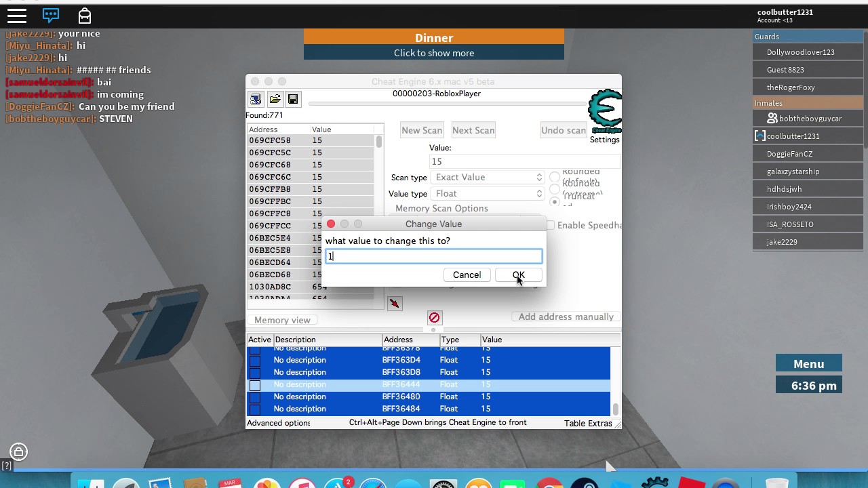Viewport: 868px width, 488px height.
Task: Click the New Scan button
Action: pos(422,130)
